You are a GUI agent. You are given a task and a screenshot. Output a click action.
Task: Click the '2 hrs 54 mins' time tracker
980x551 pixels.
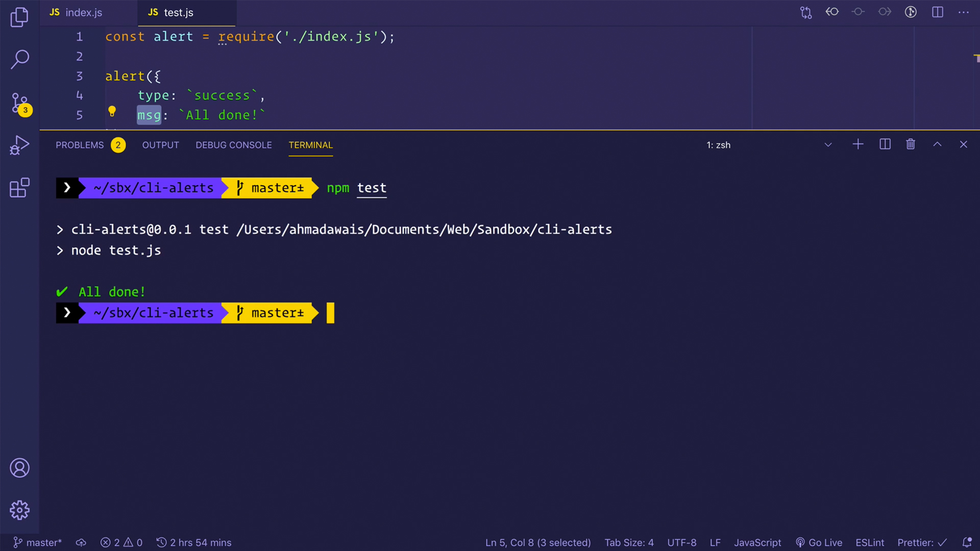pyautogui.click(x=194, y=542)
